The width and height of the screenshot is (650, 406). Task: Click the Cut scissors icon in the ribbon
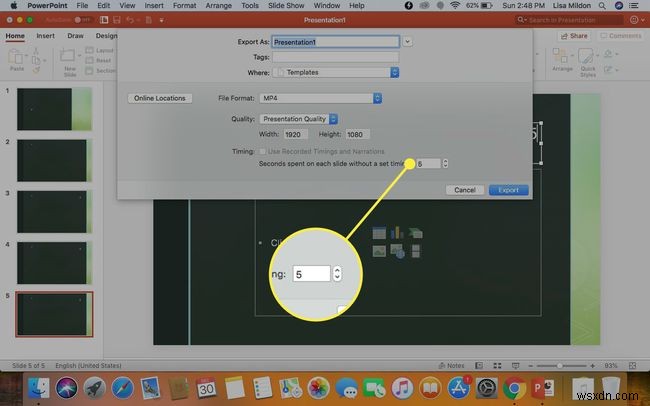(36, 51)
